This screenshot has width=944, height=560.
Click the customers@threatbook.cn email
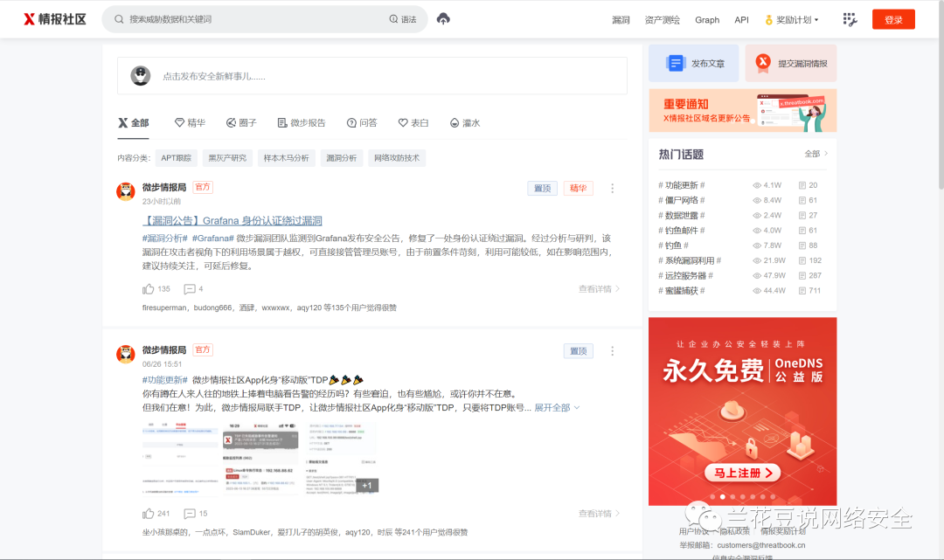(x=761, y=545)
